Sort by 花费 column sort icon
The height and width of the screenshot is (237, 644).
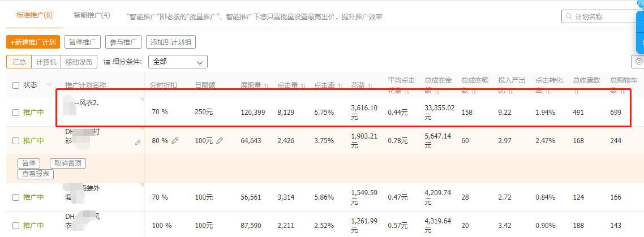(370, 86)
